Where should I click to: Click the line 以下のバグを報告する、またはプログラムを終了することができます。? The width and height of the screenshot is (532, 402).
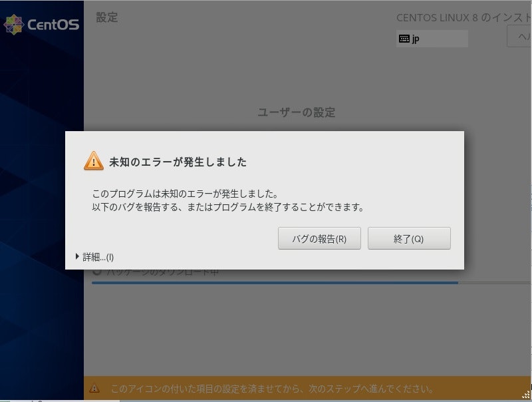point(228,207)
